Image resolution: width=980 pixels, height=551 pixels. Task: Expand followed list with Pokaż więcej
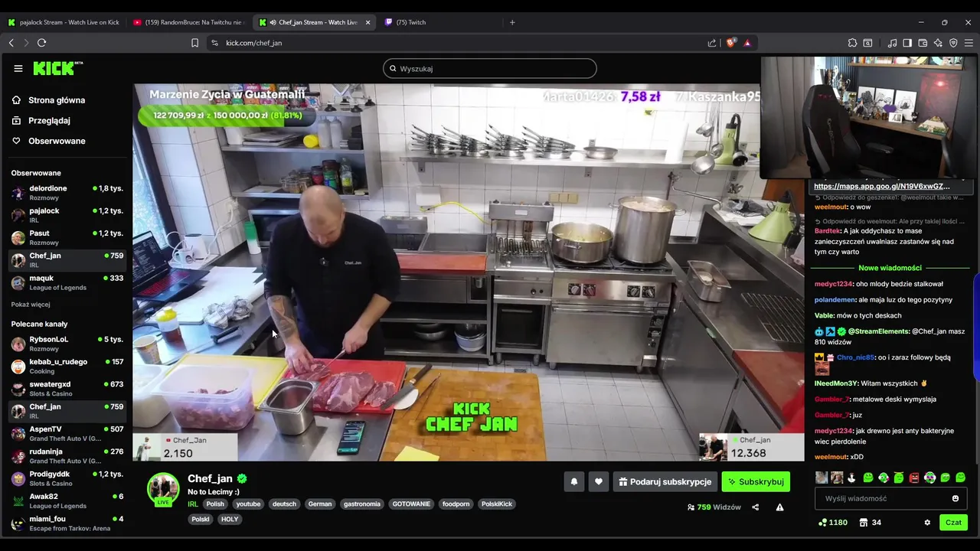[x=31, y=304]
